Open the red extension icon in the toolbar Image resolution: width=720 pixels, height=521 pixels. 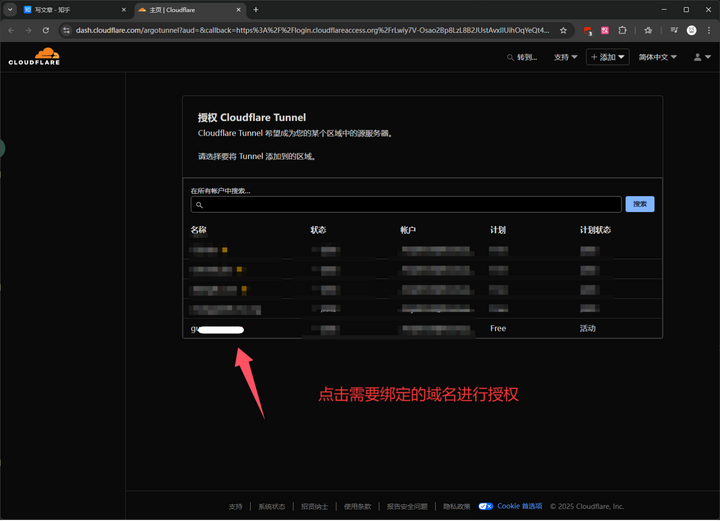click(587, 31)
